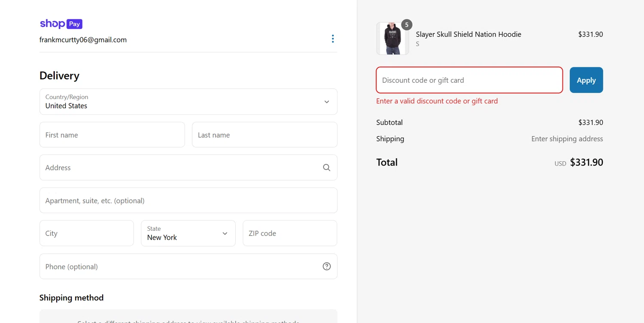Click the quantity badge showing 5
644x323 pixels.
[407, 25]
